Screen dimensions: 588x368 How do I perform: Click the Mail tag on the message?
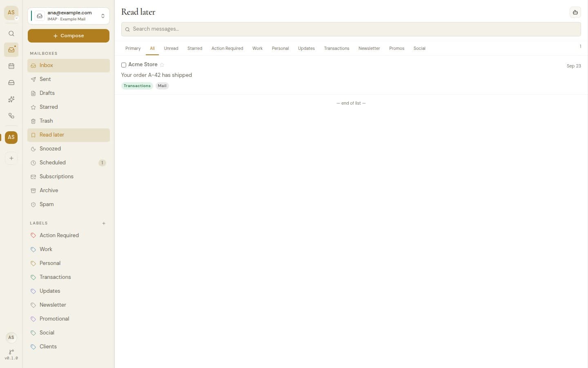162,86
